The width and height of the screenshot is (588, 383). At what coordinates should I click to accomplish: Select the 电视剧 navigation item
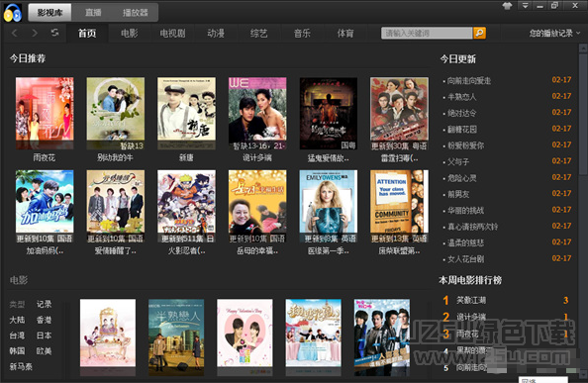(172, 34)
